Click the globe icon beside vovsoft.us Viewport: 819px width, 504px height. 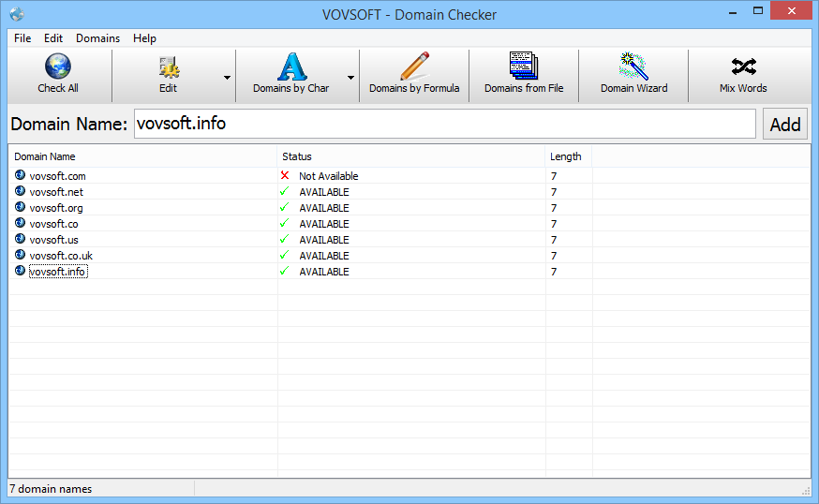[x=20, y=239]
